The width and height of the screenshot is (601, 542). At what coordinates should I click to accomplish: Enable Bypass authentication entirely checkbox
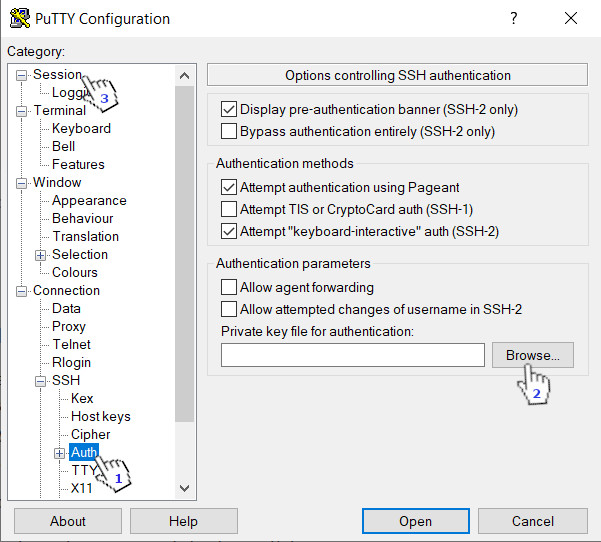pyautogui.click(x=229, y=131)
